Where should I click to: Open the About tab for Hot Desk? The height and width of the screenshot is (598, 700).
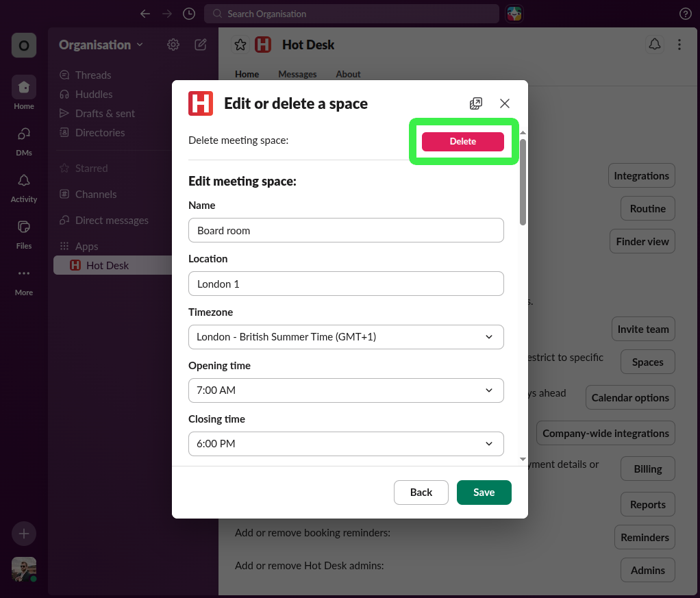(x=348, y=74)
